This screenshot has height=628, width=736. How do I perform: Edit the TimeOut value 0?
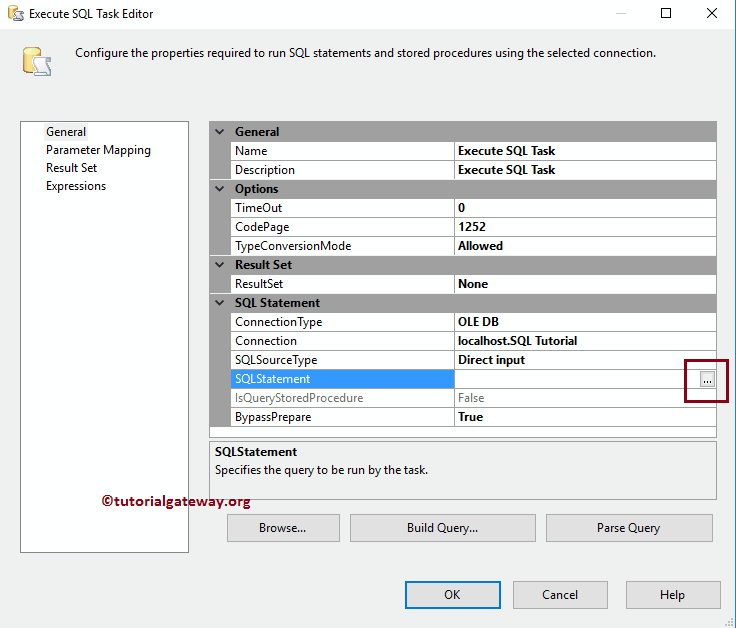click(585, 208)
